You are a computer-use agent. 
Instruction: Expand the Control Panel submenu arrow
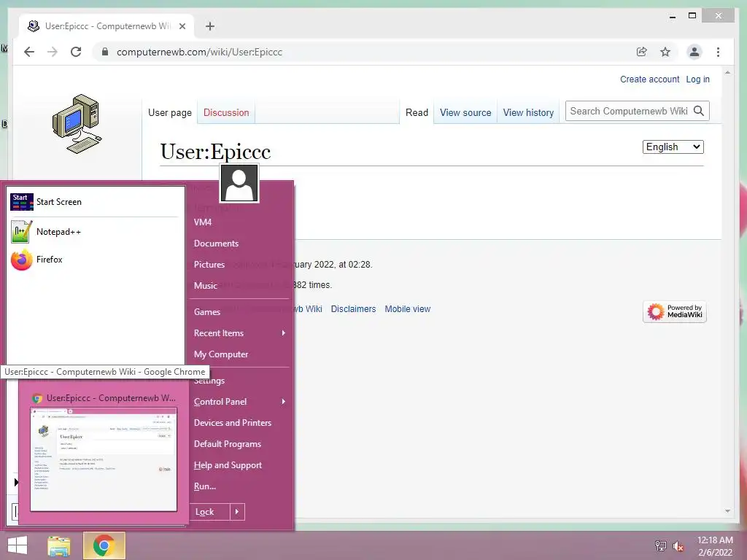click(284, 402)
